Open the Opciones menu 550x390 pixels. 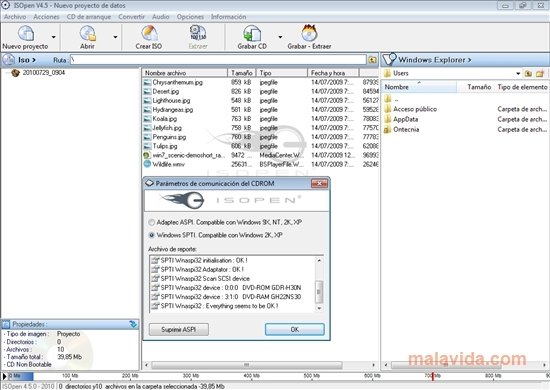[190, 17]
